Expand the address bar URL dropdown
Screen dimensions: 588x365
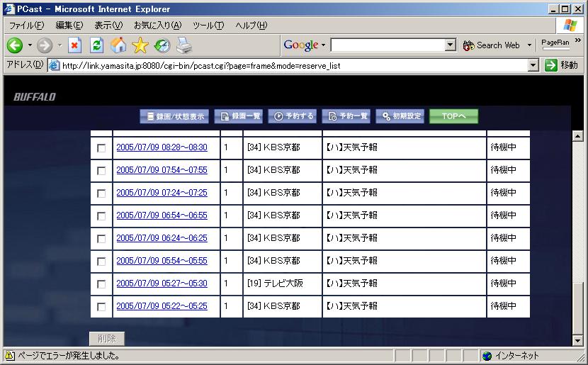[x=533, y=65]
